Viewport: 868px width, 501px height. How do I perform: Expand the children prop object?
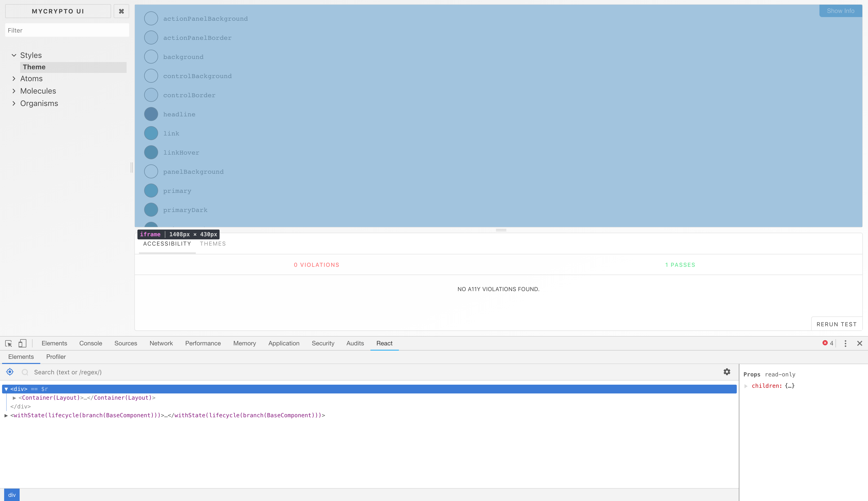(x=746, y=386)
